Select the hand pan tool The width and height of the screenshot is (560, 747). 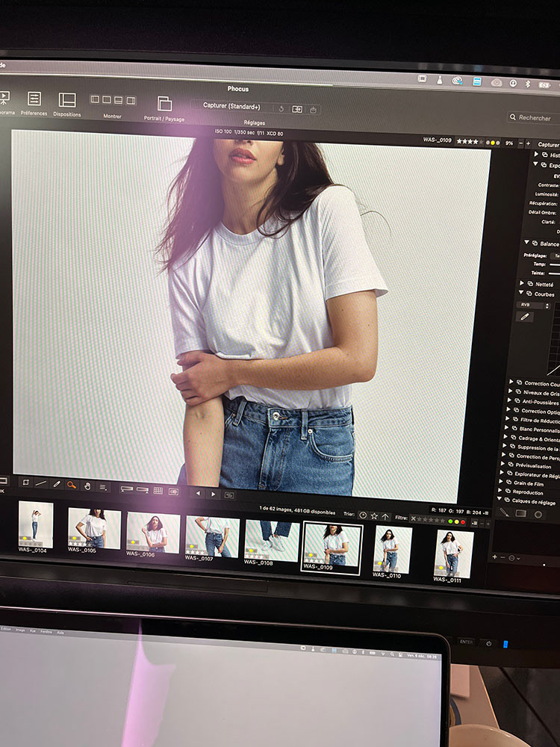pyautogui.click(x=87, y=486)
